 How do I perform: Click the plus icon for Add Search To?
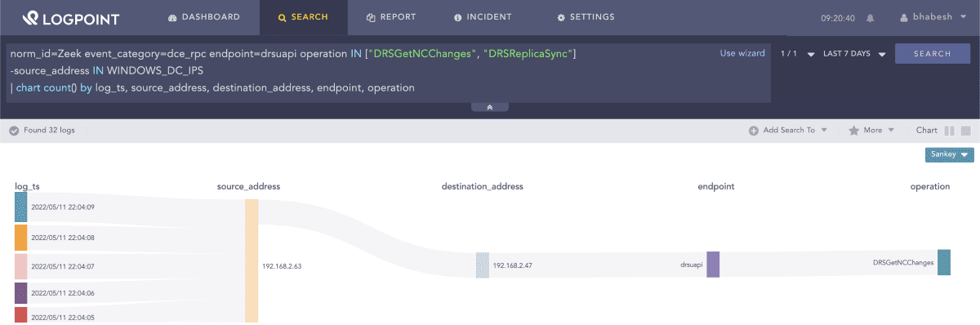coord(754,131)
